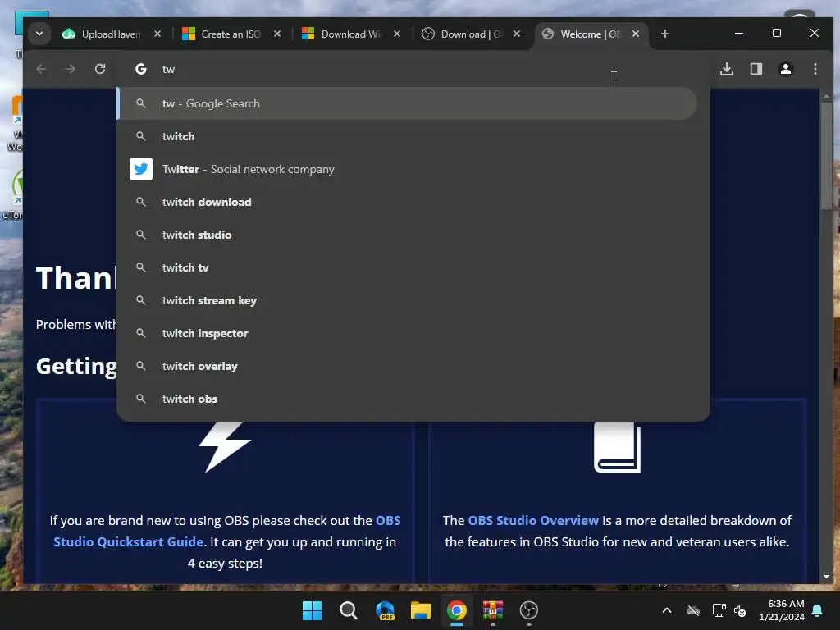Pick 'twitch studio' suggestion
This screenshot has height=630, width=840.
(x=413, y=235)
